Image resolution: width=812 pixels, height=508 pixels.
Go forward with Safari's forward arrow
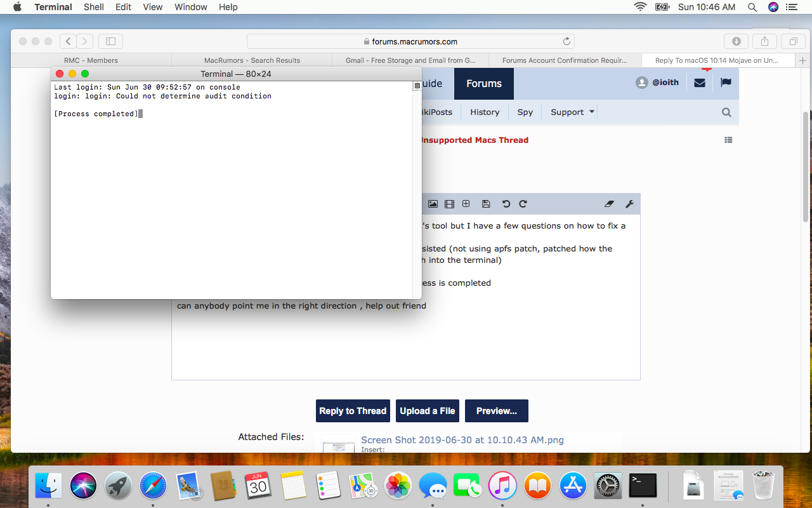[85, 41]
